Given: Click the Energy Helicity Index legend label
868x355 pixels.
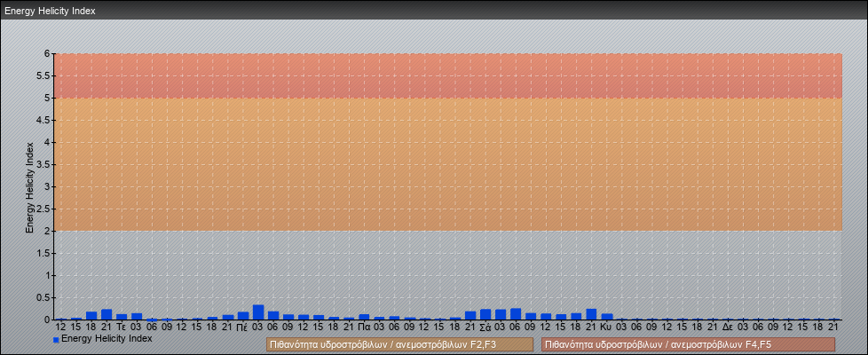Looking at the screenshot, I should pyautogui.click(x=107, y=338).
